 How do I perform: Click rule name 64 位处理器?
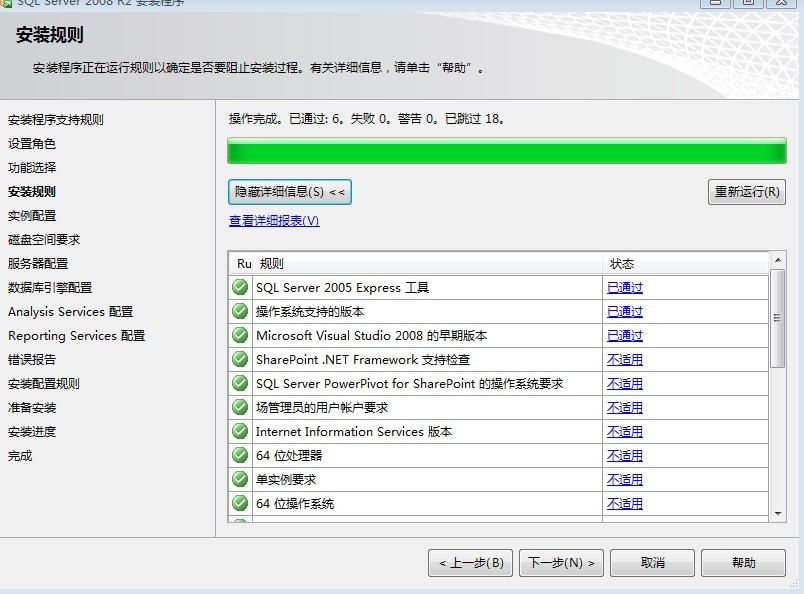tap(289, 456)
